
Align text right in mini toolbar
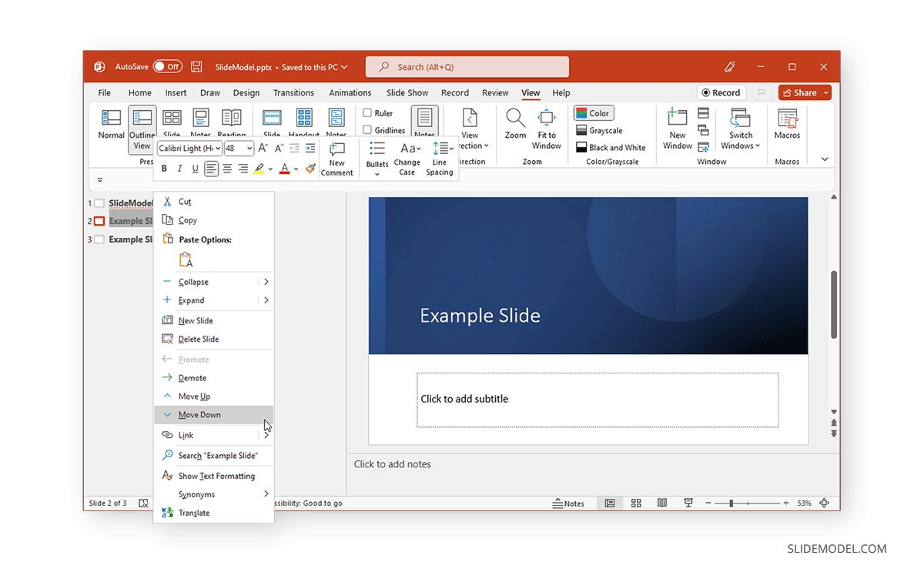(x=243, y=169)
